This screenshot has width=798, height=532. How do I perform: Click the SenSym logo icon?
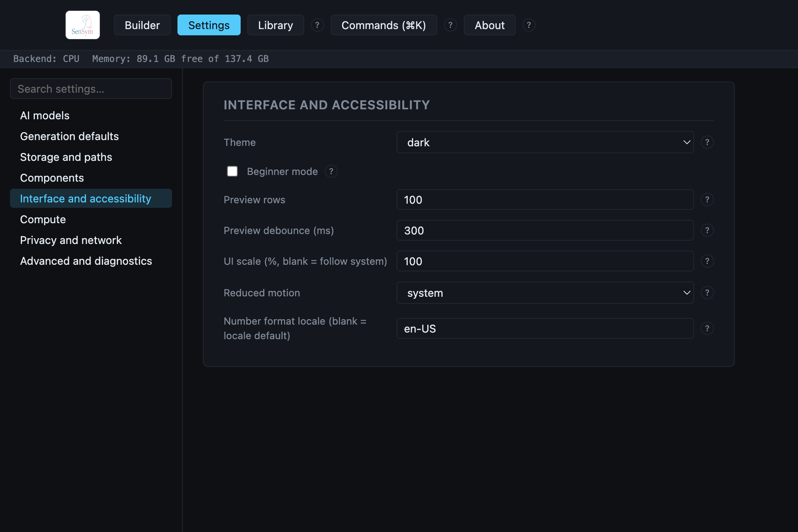pyautogui.click(x=83, y=25)
